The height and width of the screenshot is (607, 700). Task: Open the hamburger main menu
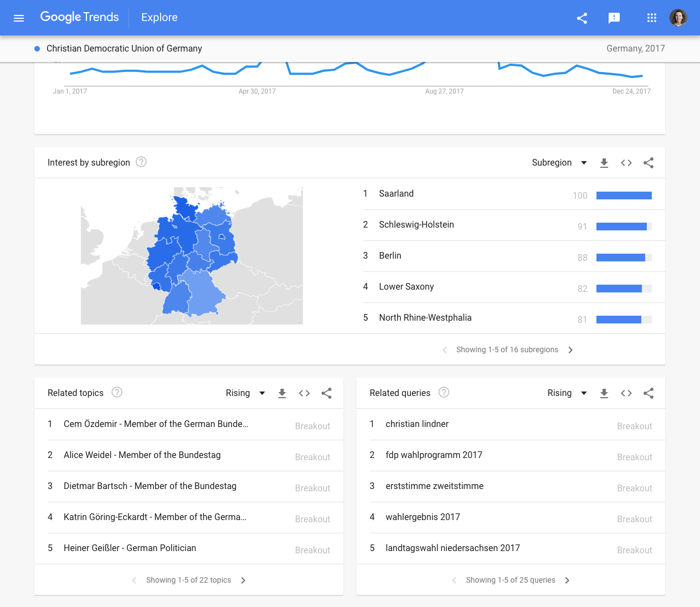tap(19, 18)
